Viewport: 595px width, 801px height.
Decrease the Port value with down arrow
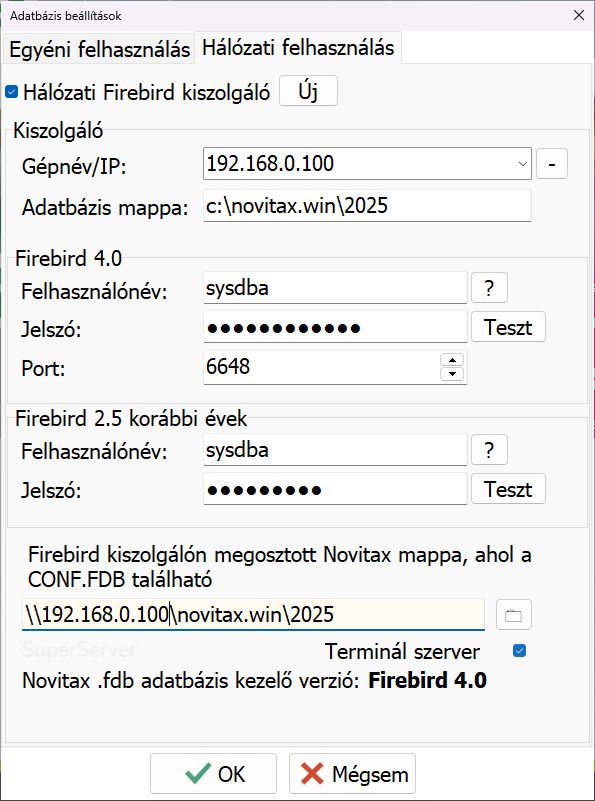pos(451,374)
